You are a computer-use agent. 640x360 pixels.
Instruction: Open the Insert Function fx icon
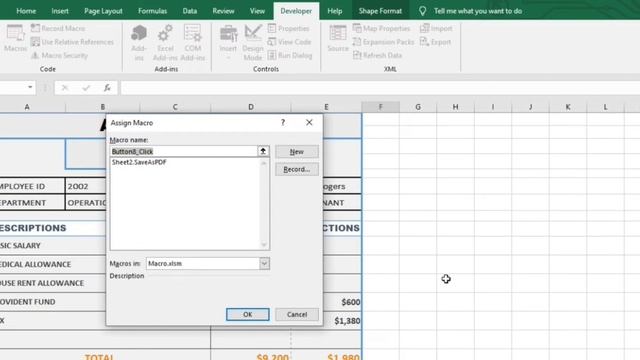pyautogui.click(x=107, y=87)
